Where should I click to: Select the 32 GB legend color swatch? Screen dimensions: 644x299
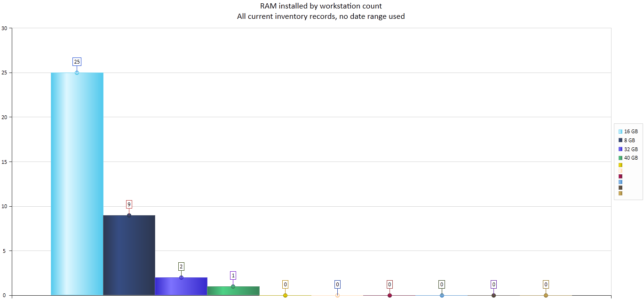pyautogui.click(x=620, y=149)
